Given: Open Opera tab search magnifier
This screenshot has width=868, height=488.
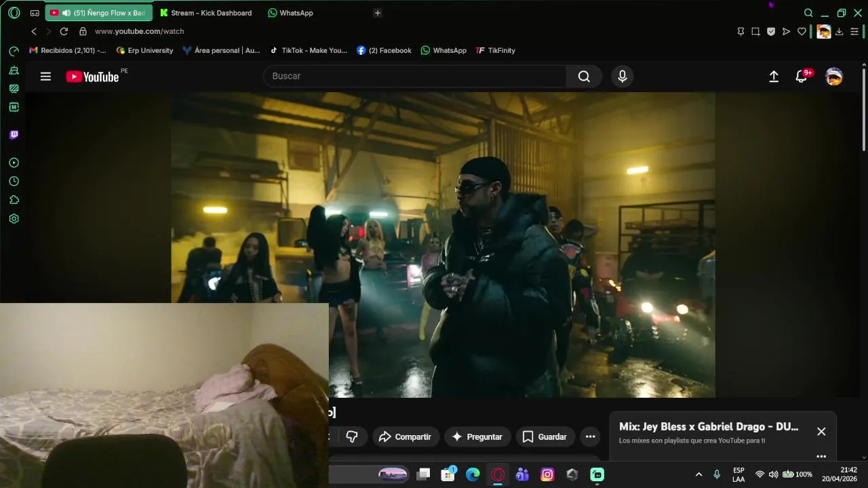Looking at the screenshot, I should tap(808, 13).
